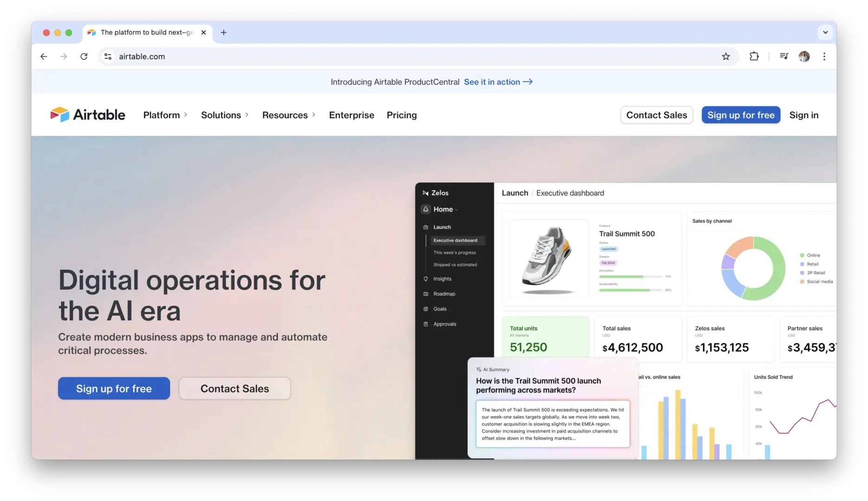Screen dimensions: 868x501
Task: Open the Platform menu
Action: coord(165,115)
